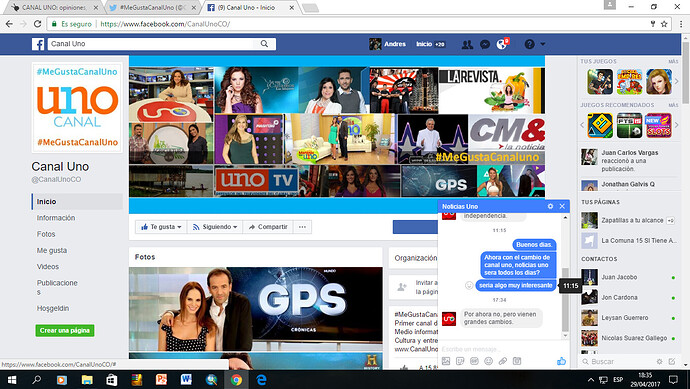Switch to #MeGustaCanalUno Twitter tab
The width and height of the screenshot is (690, 389).
(x=151, y=7)
